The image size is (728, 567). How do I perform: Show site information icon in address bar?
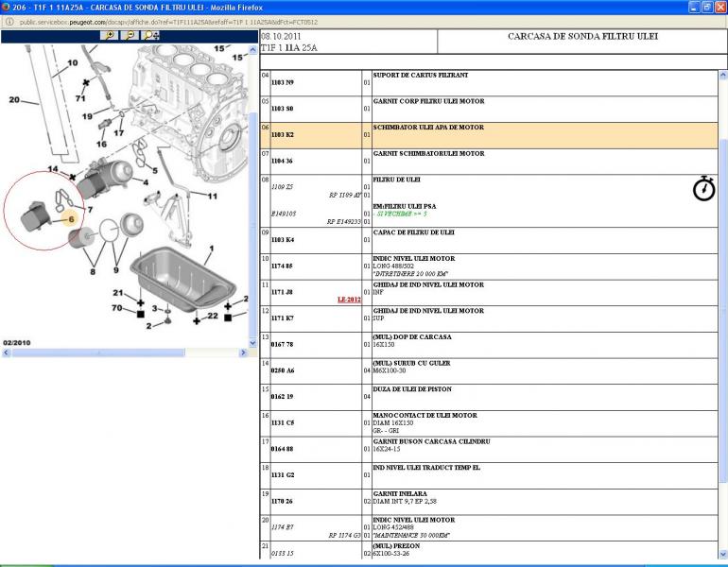(9, 22)
